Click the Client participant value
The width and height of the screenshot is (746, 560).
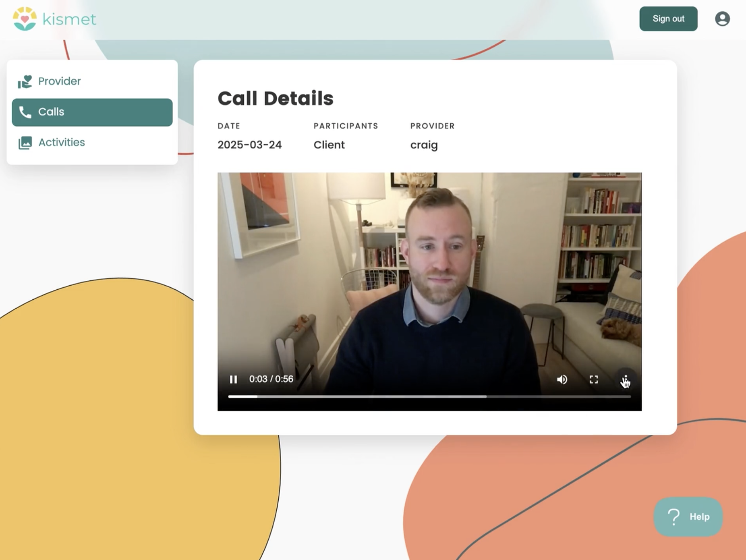pos(329,145)
